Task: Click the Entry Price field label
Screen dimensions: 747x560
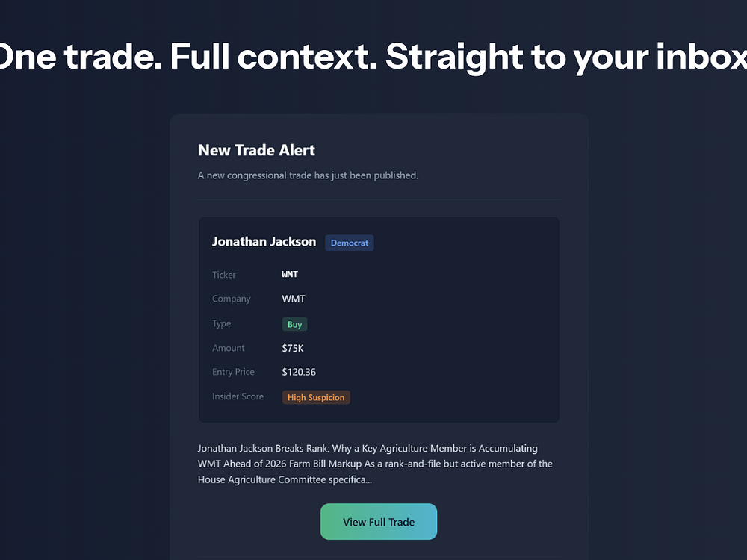Action: coord(233,372)
